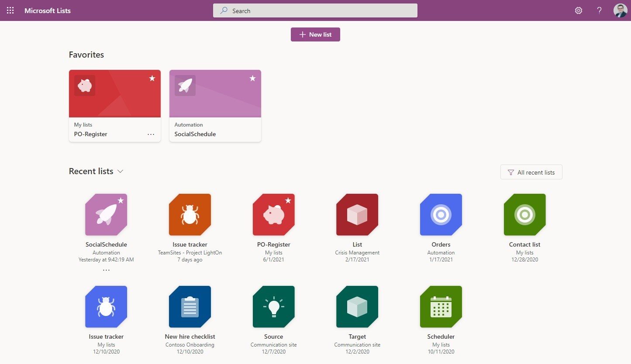Open the PO-Register tile options ellipsis
The width and height of the screenshot is (631, 364).
pos(151,134)
